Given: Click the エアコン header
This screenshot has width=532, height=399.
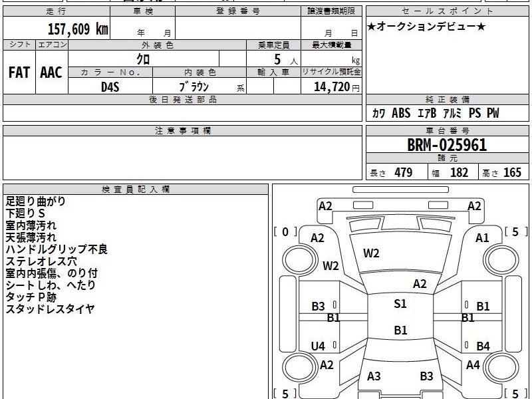Looking at the screenshot, I should point(52,45).
